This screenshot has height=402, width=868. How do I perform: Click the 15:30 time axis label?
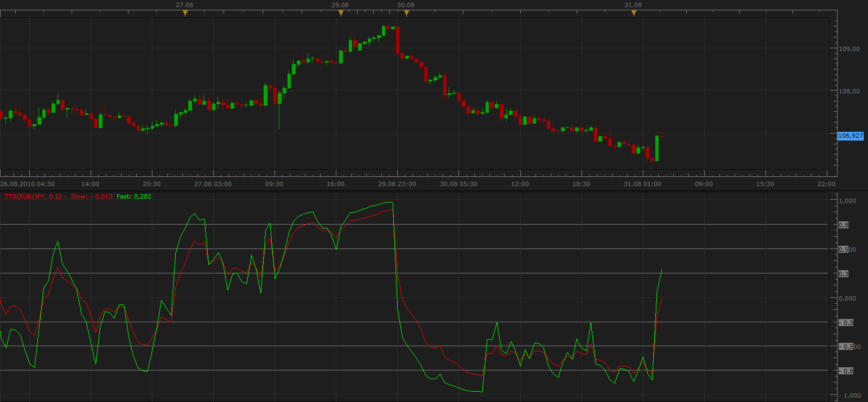[765, 184]
